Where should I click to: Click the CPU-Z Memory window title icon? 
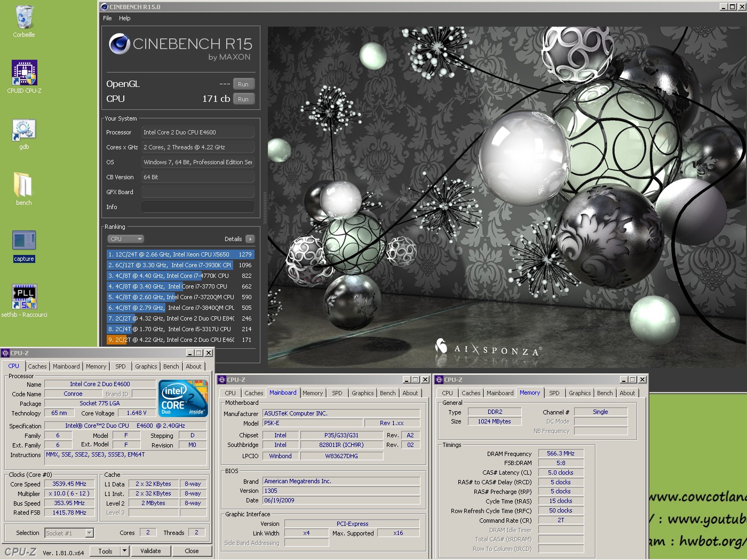[x=439, y=380]
